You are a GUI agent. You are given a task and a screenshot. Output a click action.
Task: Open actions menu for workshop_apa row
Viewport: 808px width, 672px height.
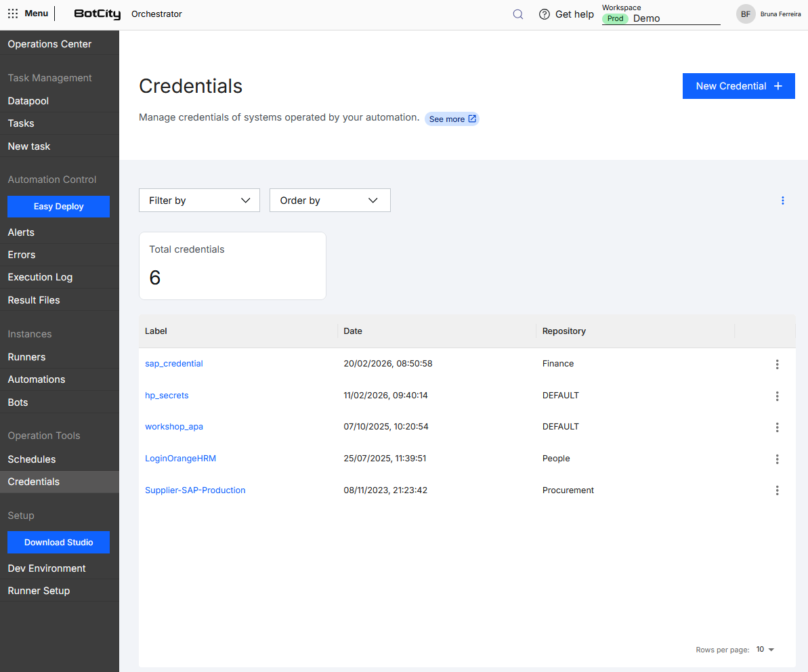click(x=777, y=427)
